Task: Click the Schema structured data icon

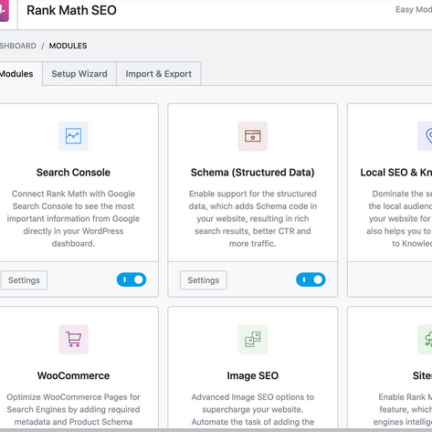Action: 253,136
